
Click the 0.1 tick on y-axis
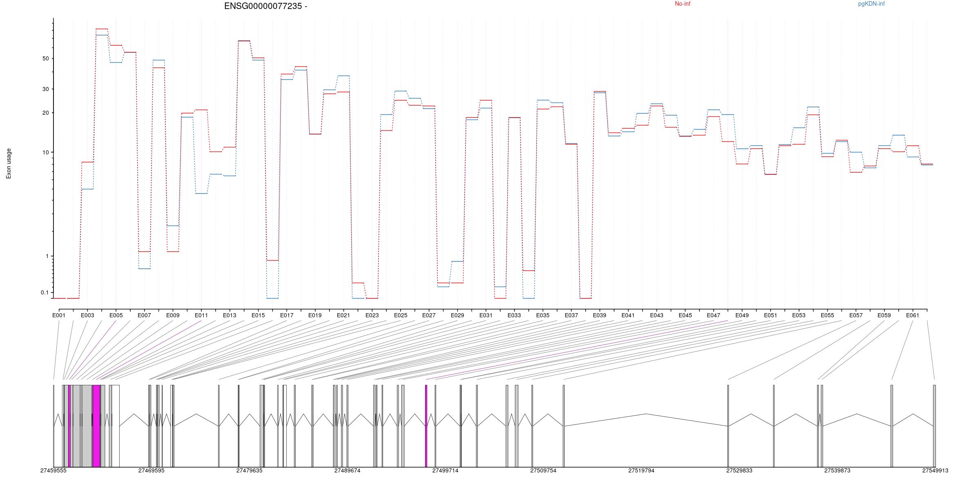[45, 293]
